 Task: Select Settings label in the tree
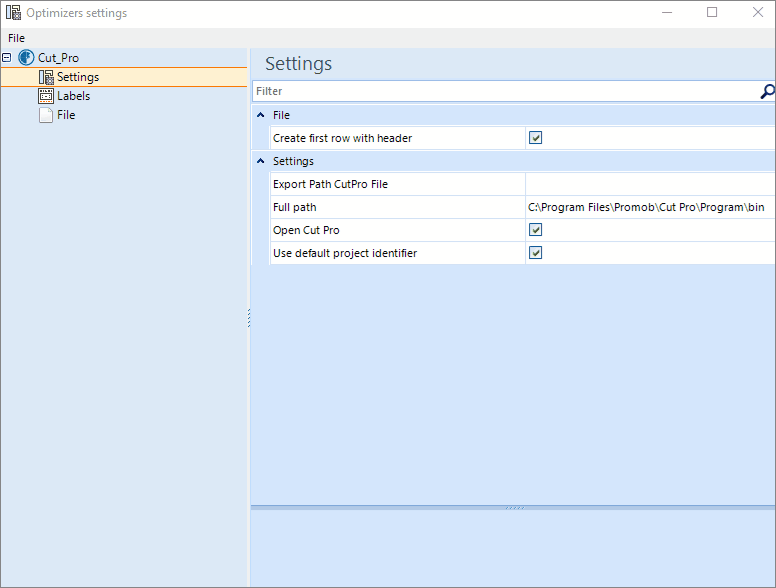point(78,77)
